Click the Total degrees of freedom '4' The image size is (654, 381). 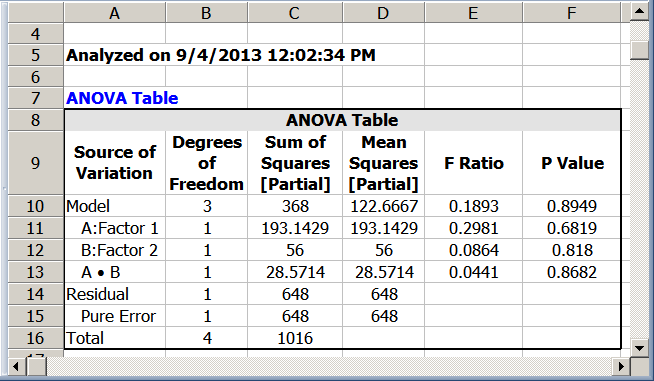coord(207,338)
